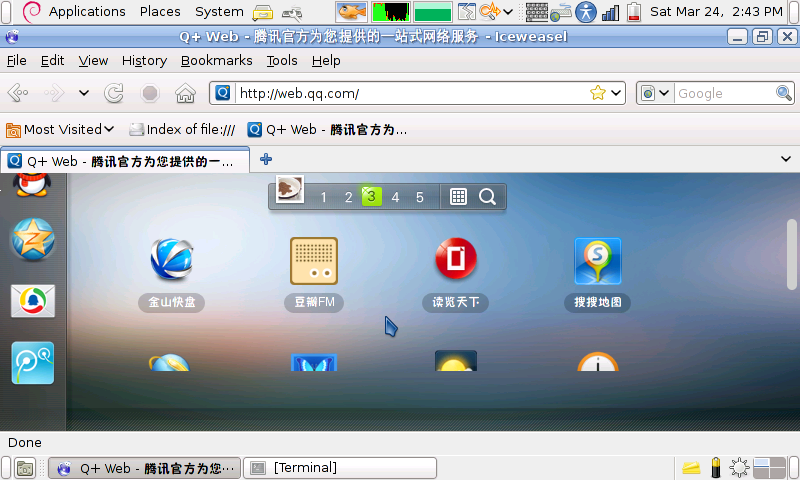The image size is (800, 480).
Task: Open the Help menu
Action: click(326, 61)
